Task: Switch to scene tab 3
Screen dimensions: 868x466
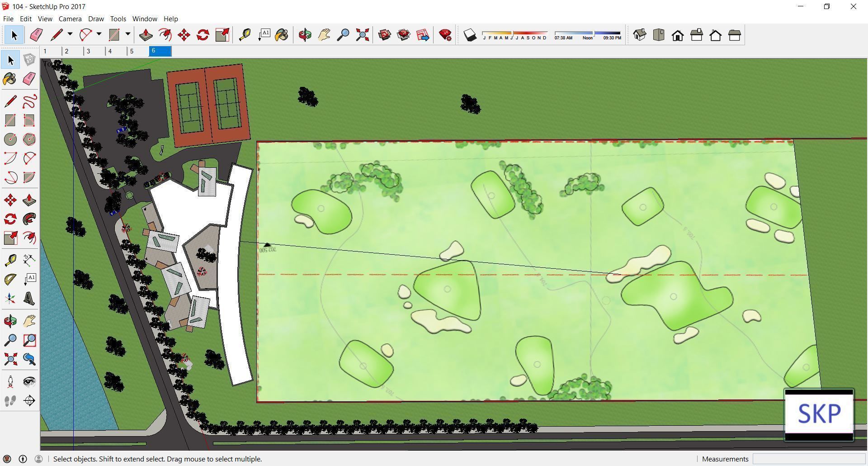Action: tap(89, 51)
